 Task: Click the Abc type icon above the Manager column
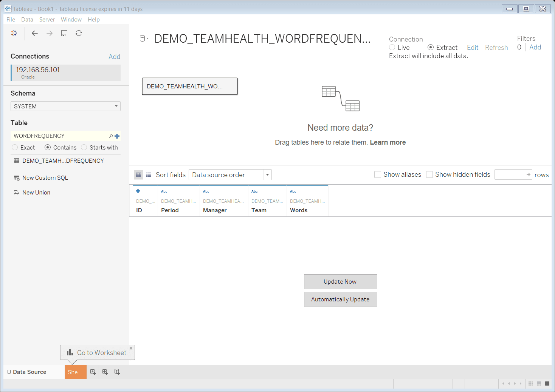[206, 191]
